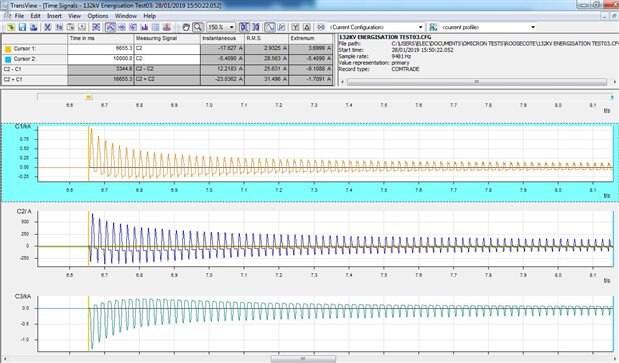Click the Paste clipboard icon
Image resolution: width=619 pixels, height=363 pixels.
[70, 27]
